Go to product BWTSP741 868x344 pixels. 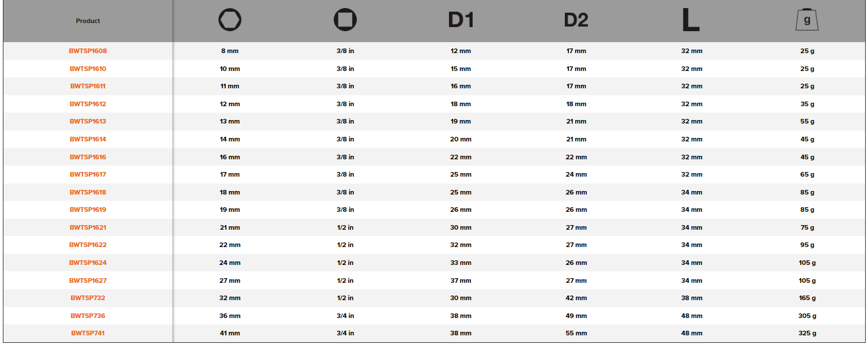click(88, 333)
